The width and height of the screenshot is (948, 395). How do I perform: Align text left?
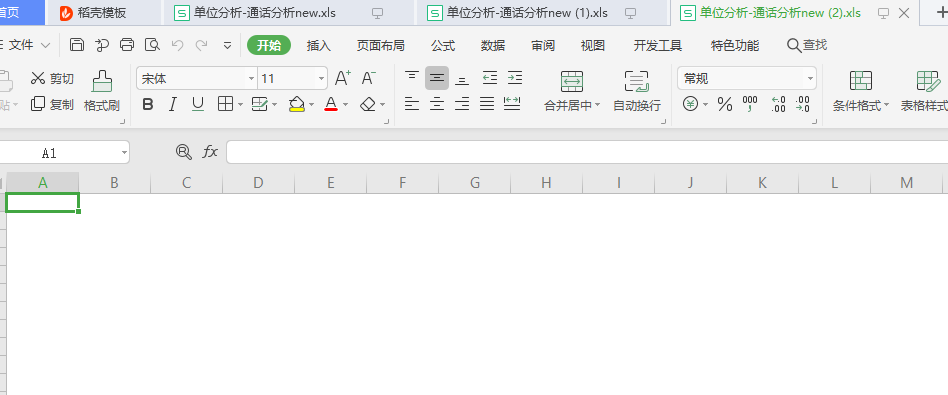click(x=412, y=104)
